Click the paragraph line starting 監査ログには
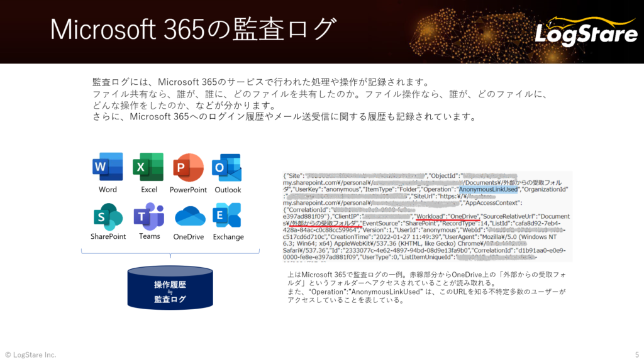 point(261,82)
